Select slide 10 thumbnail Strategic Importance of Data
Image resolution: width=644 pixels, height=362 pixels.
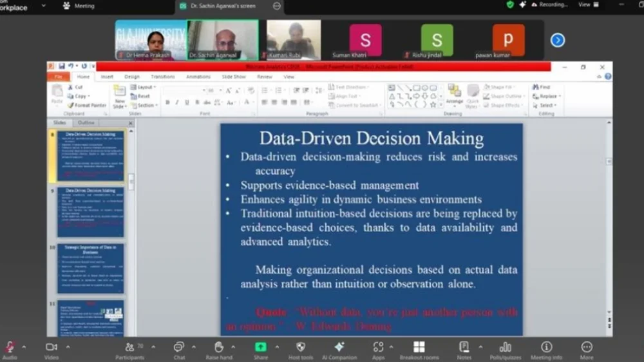pos(91,268)
